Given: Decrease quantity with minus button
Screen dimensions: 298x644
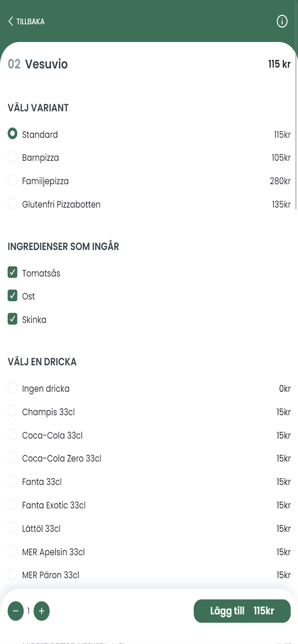Looking at the screenshot, I should pos(16,611).
